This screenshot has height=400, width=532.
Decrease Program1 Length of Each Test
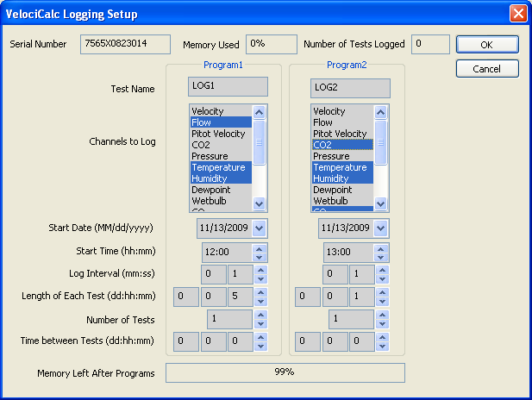(x=260, y=301)
